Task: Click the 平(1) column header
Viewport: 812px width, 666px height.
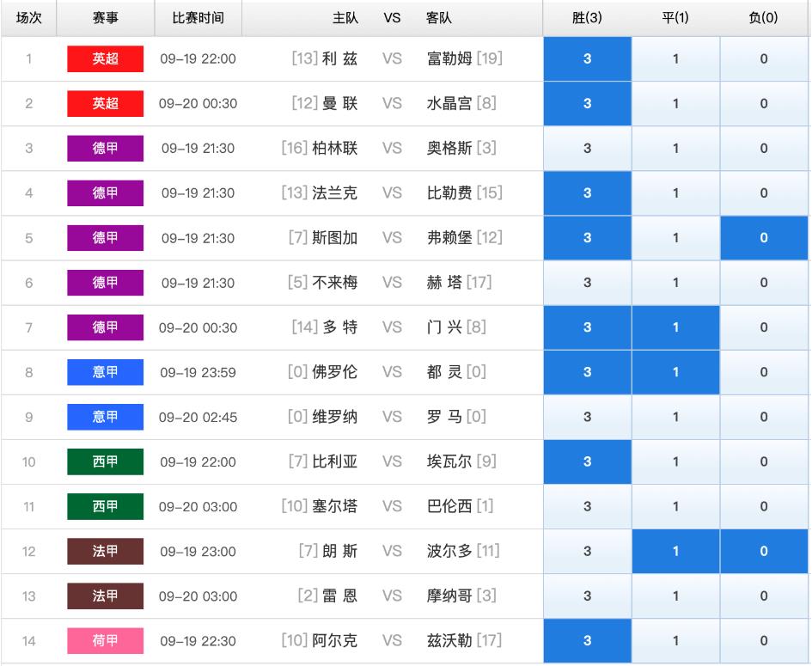Action: [x=675, y=18]
